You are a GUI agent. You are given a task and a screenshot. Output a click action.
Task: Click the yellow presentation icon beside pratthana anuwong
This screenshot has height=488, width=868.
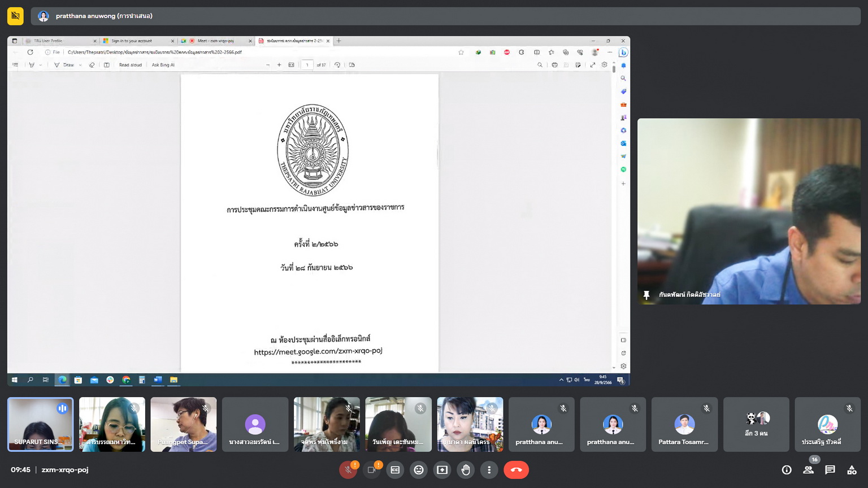(15, 16)
